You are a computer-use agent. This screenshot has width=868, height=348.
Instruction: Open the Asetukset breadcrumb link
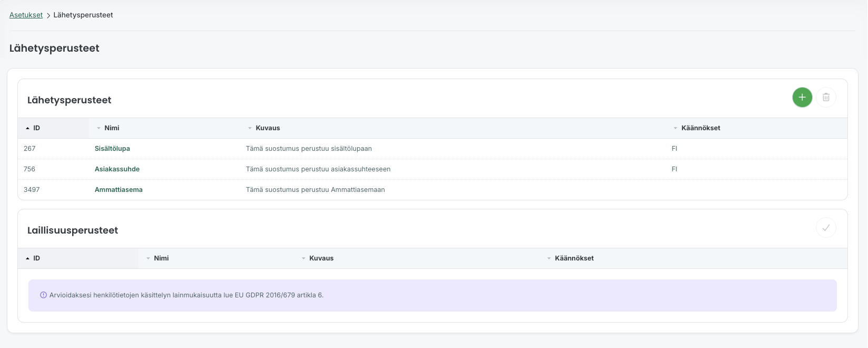pos(26,15)
